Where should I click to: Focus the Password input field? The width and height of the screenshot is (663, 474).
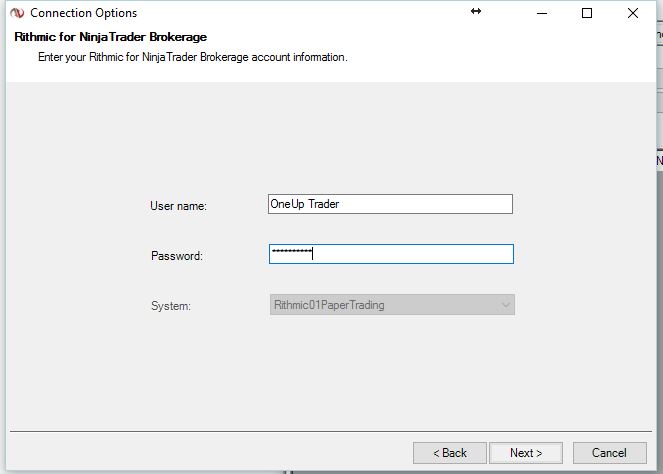391,254
